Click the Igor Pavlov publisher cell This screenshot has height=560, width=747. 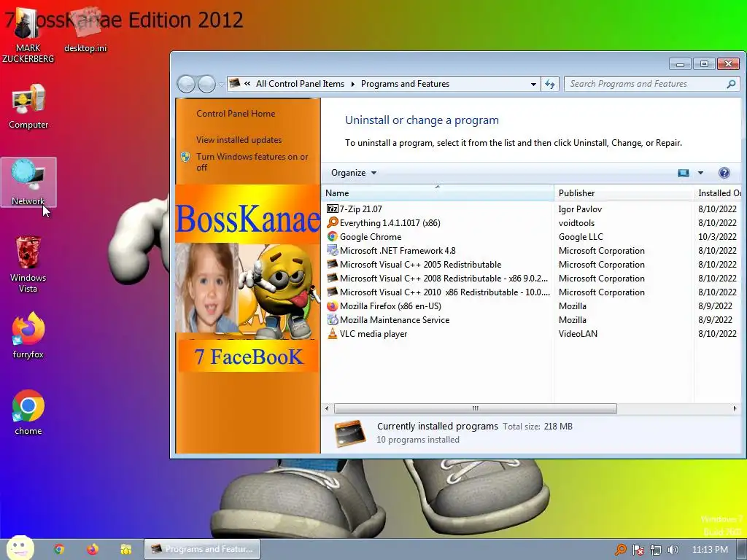tap(580, 209)
